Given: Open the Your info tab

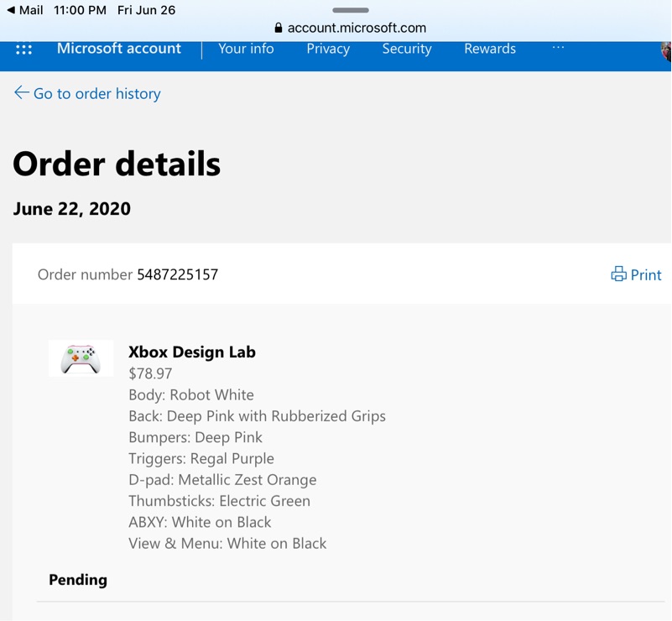Looking at the screenshot, I should click(x=246, y=49).
